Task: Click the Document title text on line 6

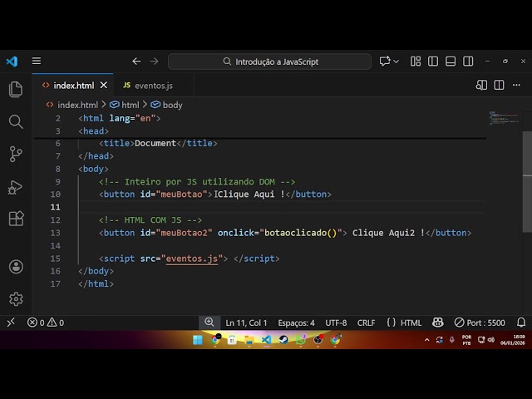Action: coord(155,143)
